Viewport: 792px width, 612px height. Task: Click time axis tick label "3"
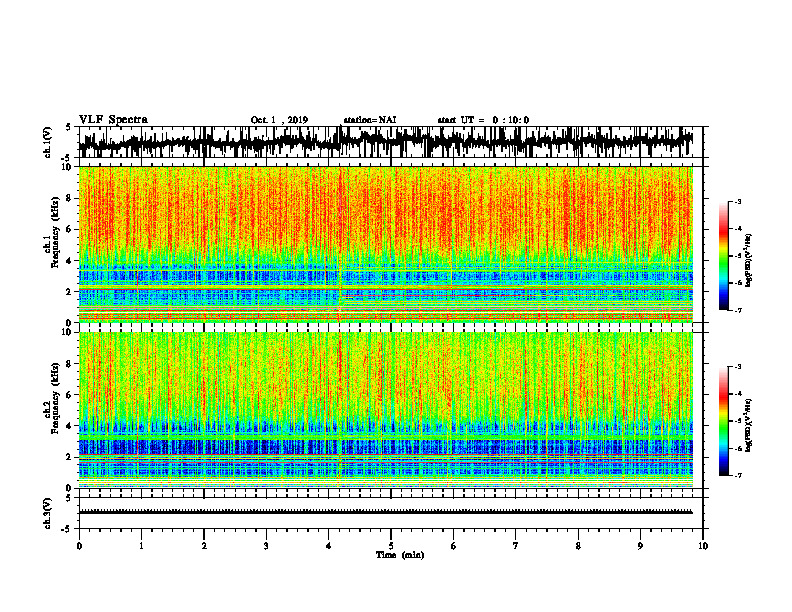point(266,546)
